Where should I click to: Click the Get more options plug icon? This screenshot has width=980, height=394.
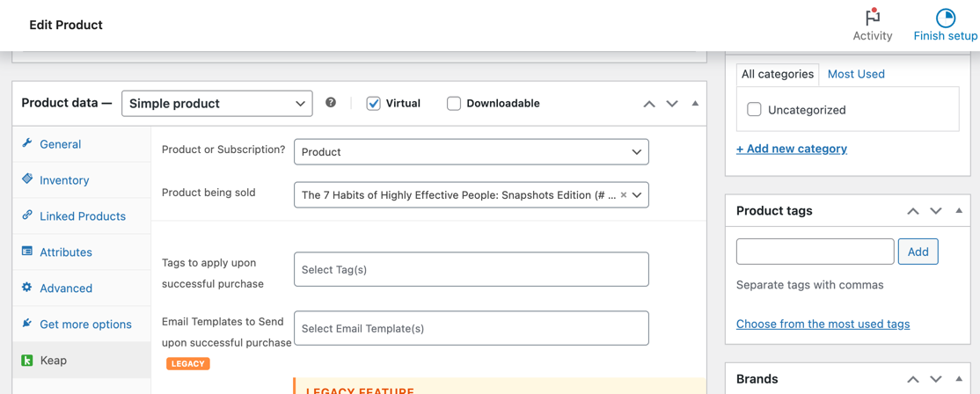tap(27, 324)
